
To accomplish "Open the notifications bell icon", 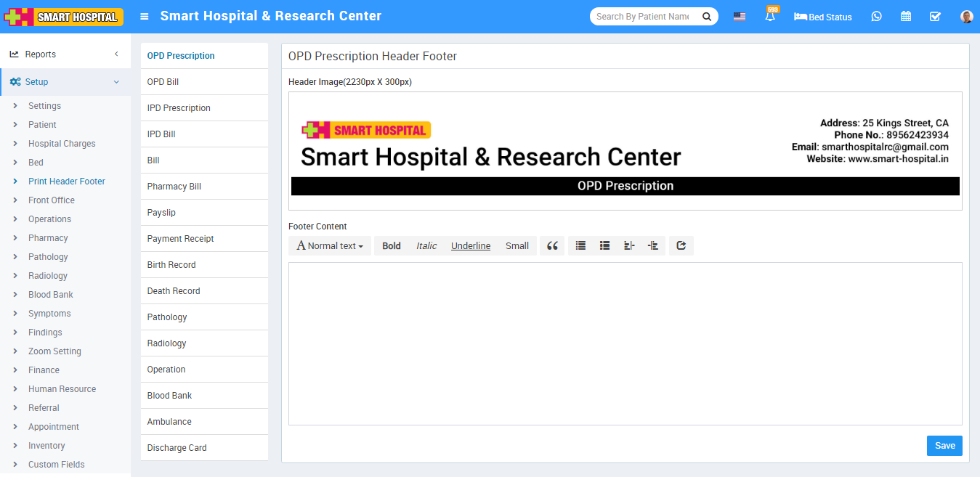I will tap(770, 17).
